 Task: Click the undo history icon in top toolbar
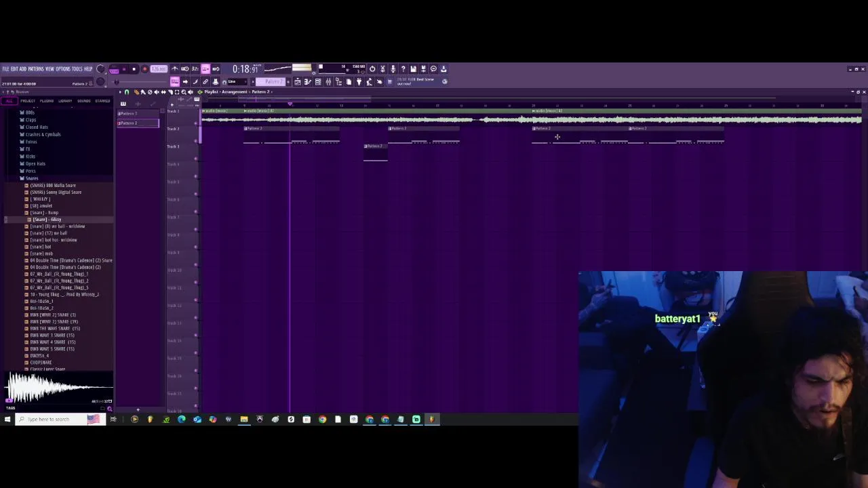[373, 68]
